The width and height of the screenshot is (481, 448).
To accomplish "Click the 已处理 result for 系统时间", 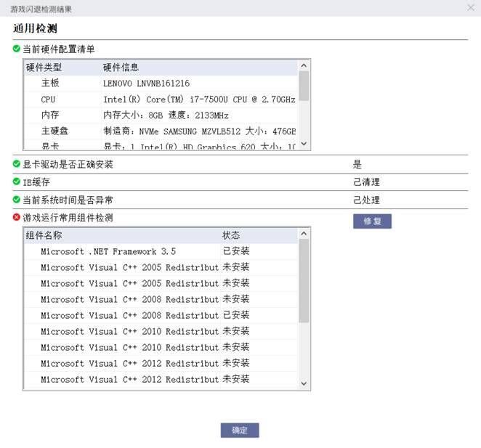I will [x=367, y=200].
